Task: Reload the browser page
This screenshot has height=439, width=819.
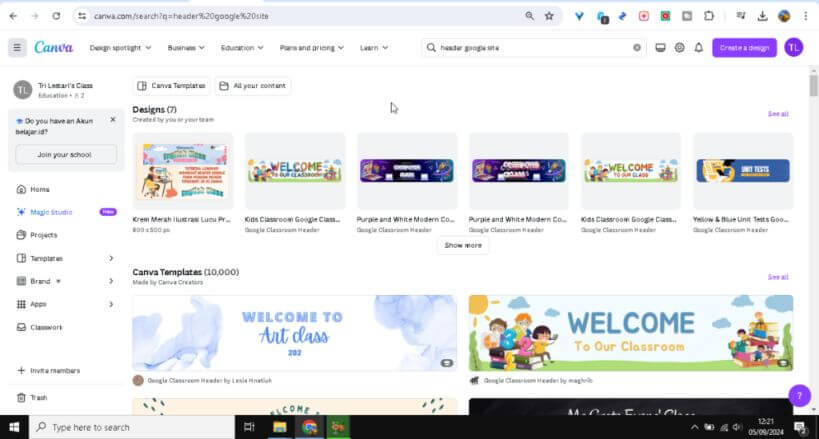Action: [56, 16]
